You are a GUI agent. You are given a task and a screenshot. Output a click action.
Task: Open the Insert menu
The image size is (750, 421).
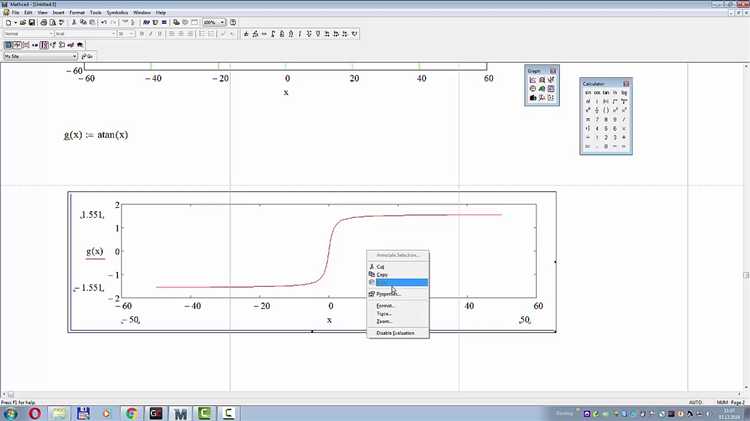pyautogui.click(x=58, y=12)
